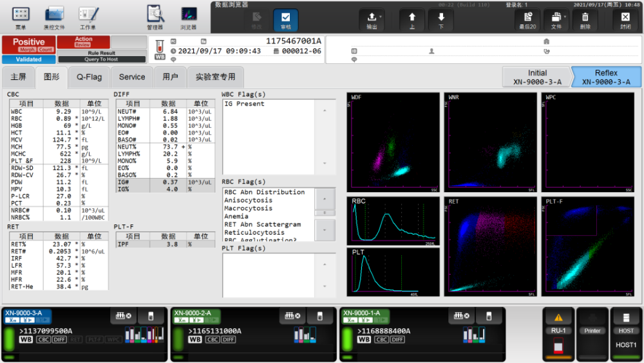This screenshot has height=363, width=644.
Task: Switch to the 主屏 tab
Action: (18, 77)
